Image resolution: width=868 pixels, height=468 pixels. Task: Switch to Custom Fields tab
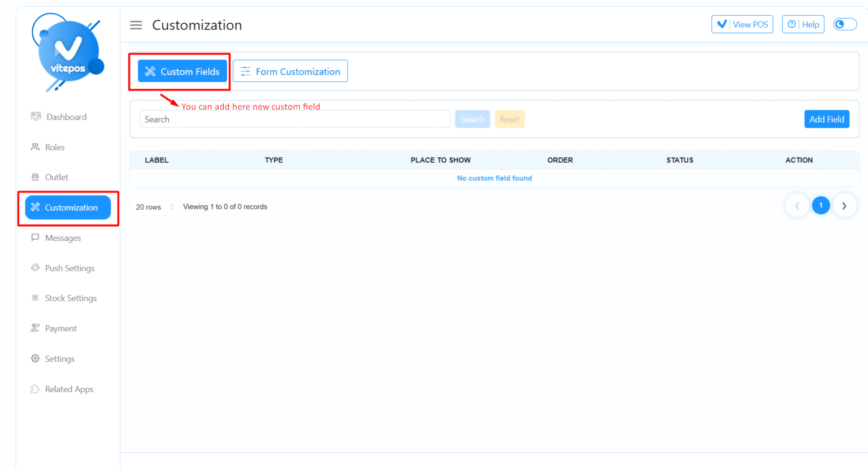coord(182,71)
